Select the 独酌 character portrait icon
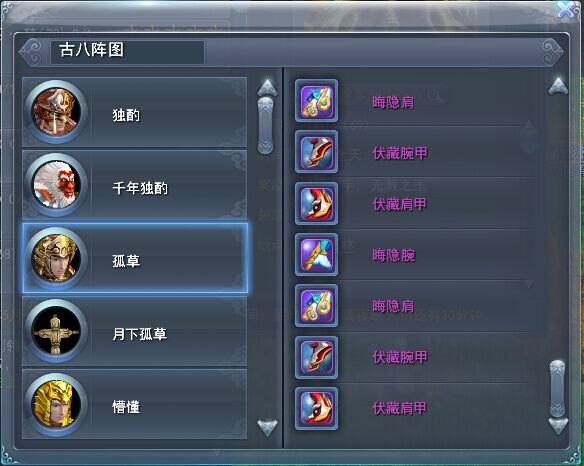This screenshot has height=466, width=584. pyautogui.click(x=56, y=112)
